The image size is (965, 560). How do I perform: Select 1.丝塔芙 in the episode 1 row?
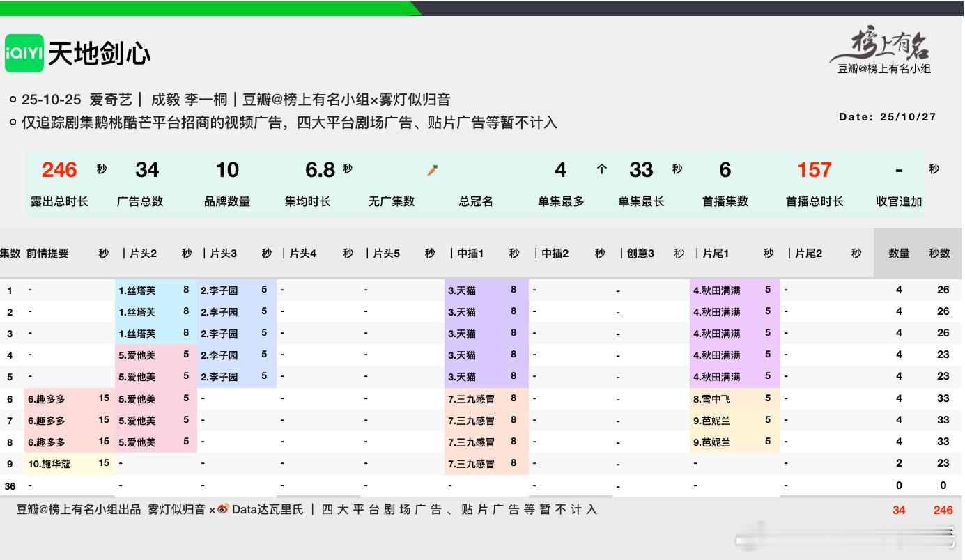coord(137,290)
